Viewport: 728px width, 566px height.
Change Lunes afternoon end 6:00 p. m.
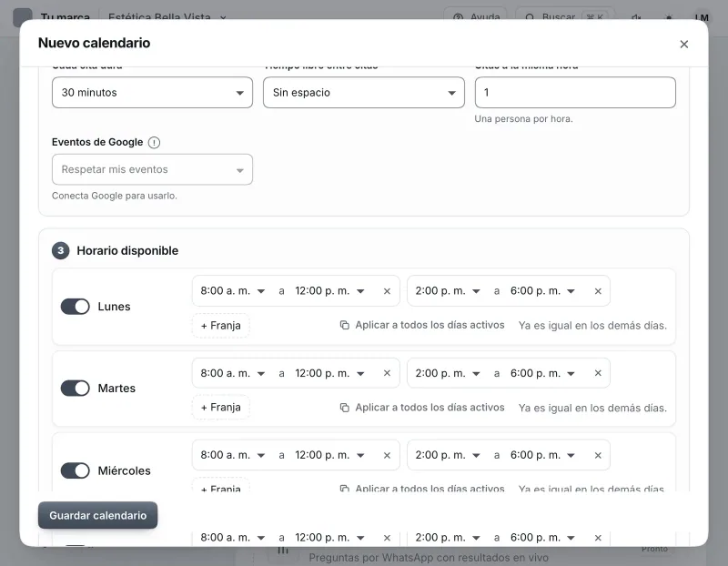pyautogui.click(x=542, y=291)
